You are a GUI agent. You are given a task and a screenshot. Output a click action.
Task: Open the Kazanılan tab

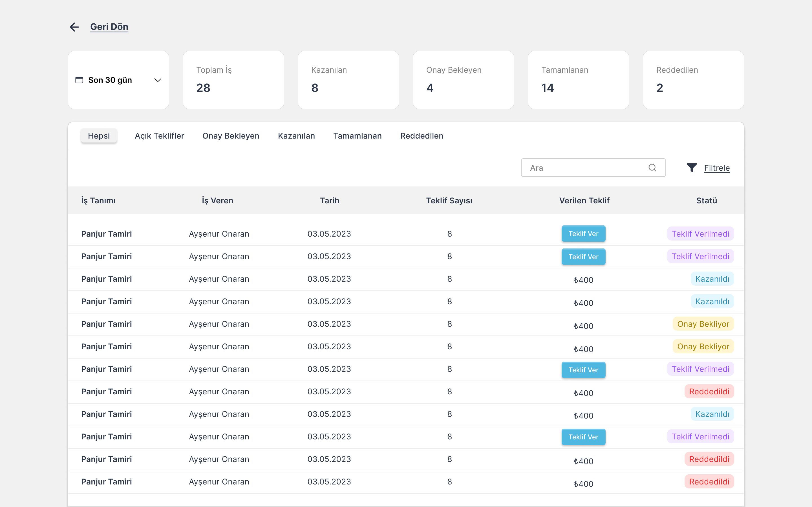296,136
